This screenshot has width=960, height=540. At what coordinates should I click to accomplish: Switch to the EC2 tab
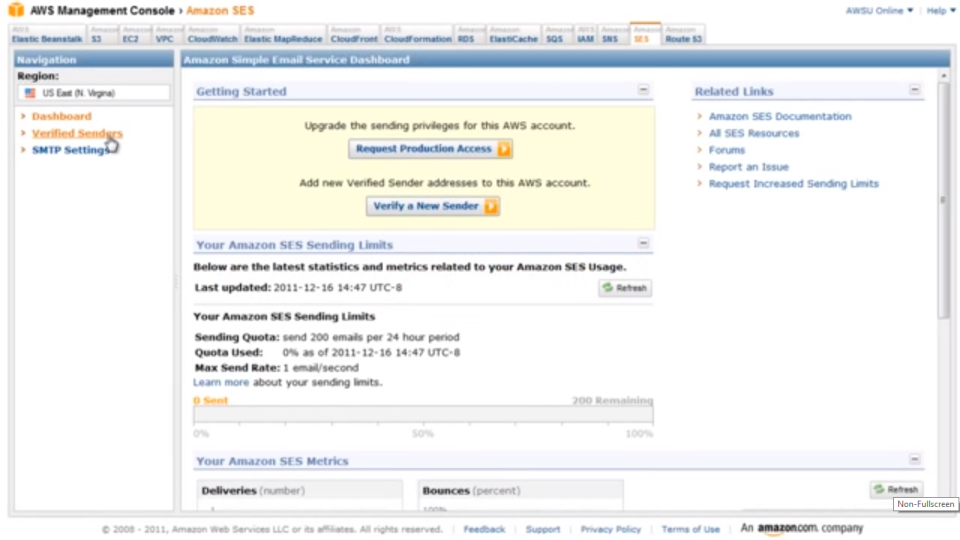135,35
